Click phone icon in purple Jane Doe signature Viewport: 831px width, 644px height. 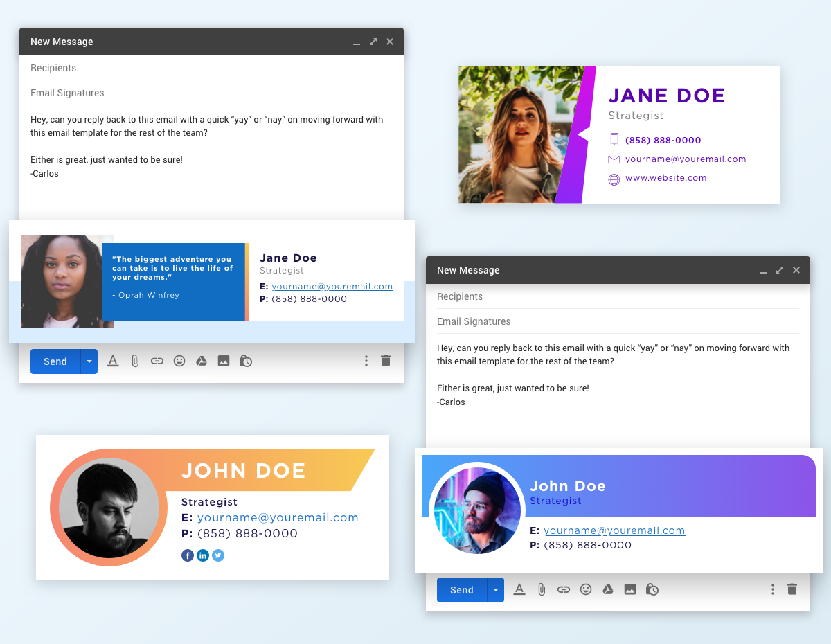tap(614, 139)
